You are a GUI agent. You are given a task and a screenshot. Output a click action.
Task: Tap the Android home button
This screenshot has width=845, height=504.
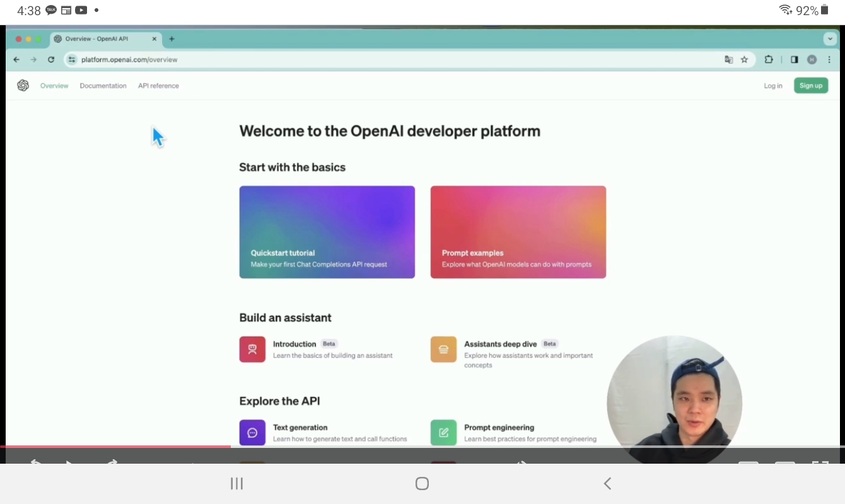click(x=422, y=483)
